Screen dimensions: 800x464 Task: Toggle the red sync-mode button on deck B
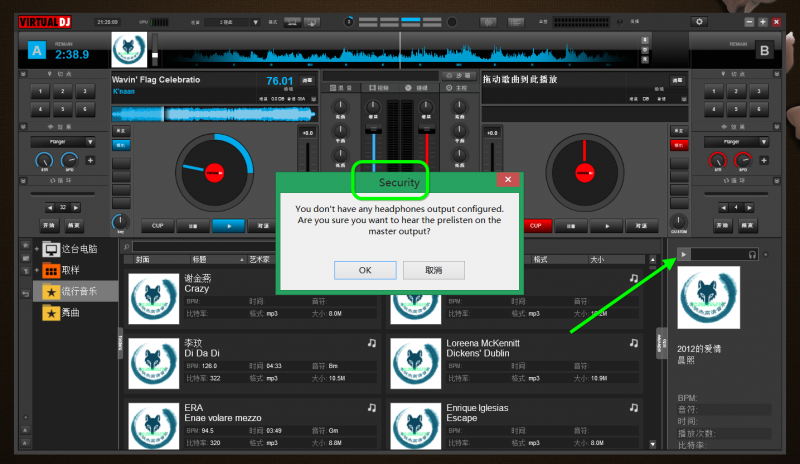click(679, 145)
